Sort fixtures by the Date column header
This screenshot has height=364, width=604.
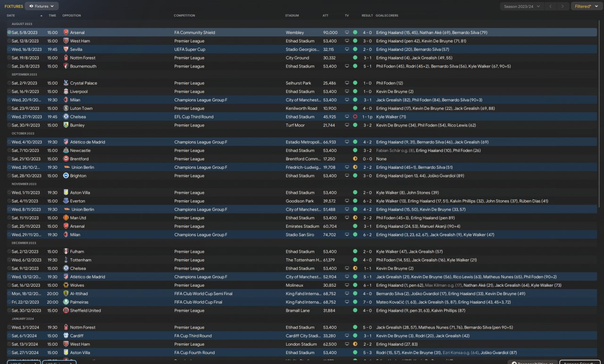[11, 16]
